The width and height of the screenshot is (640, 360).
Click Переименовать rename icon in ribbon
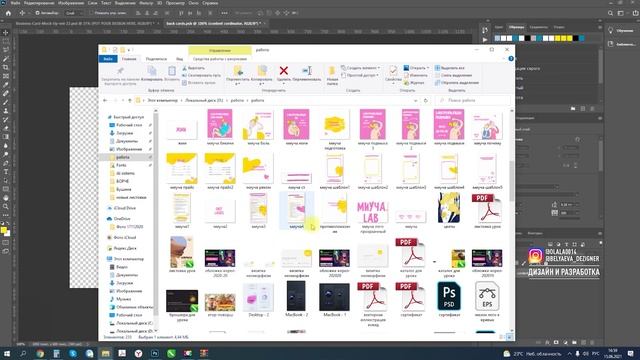click(307, 71)
